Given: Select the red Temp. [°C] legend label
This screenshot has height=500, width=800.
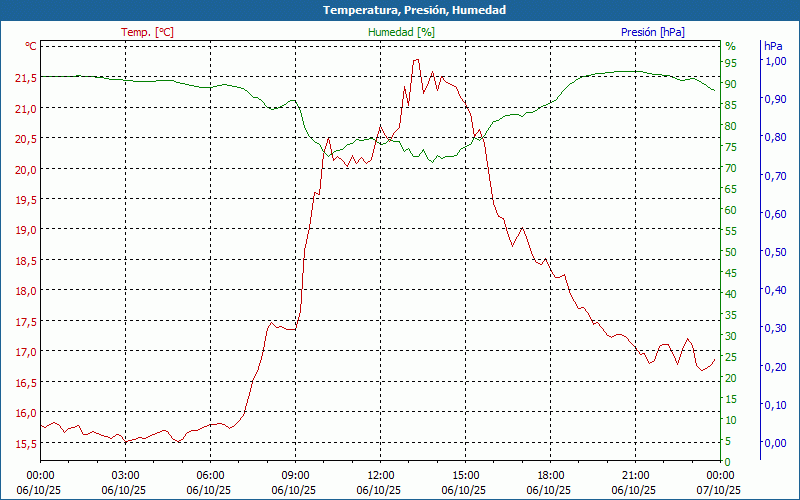Looking at the screenshot, I should pos(147,32).
